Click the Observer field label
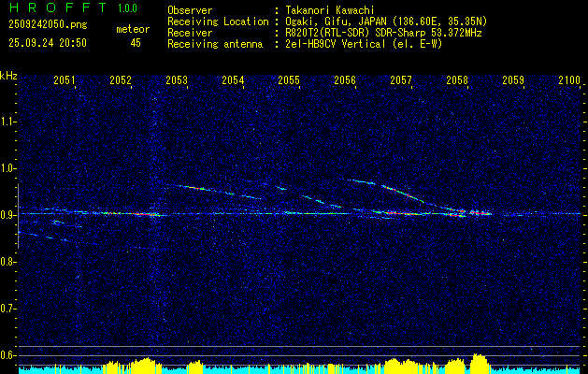The image size is (588, 374). tap(190, 10)
